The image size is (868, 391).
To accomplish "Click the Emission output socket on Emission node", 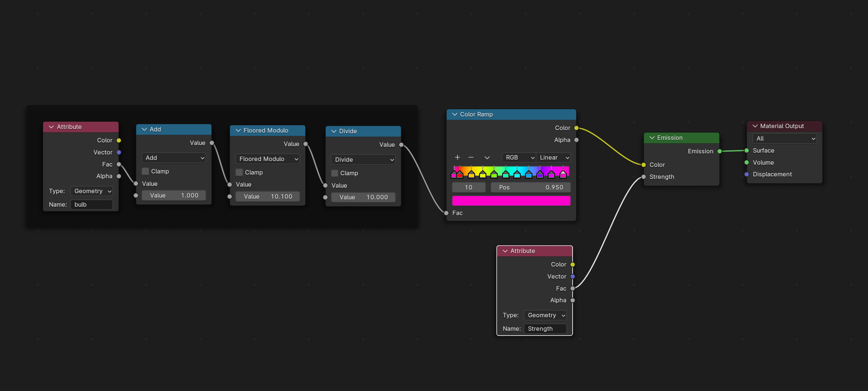I will tap(718, 151).
